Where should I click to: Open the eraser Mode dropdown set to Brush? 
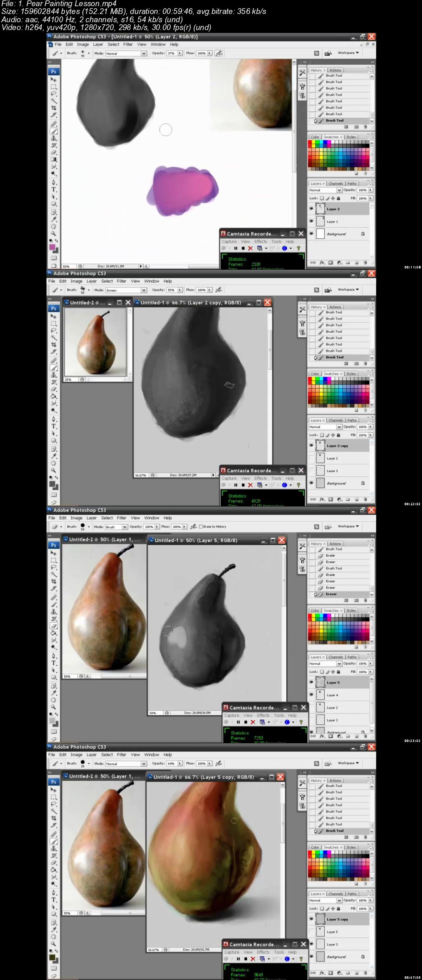[x=116, y=527]
